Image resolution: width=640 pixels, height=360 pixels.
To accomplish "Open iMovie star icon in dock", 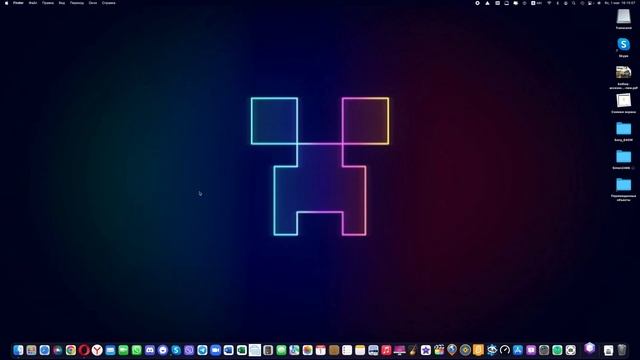I will pyautogui.click(x=426, y=350).
